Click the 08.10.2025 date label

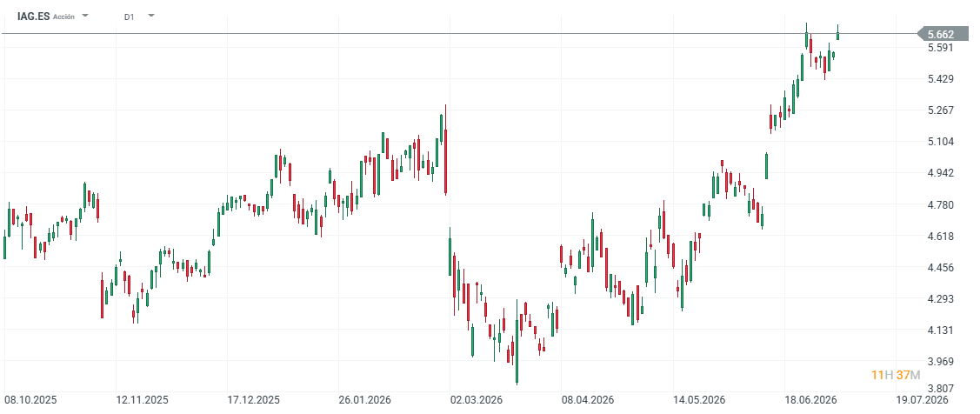coord(30,399)
